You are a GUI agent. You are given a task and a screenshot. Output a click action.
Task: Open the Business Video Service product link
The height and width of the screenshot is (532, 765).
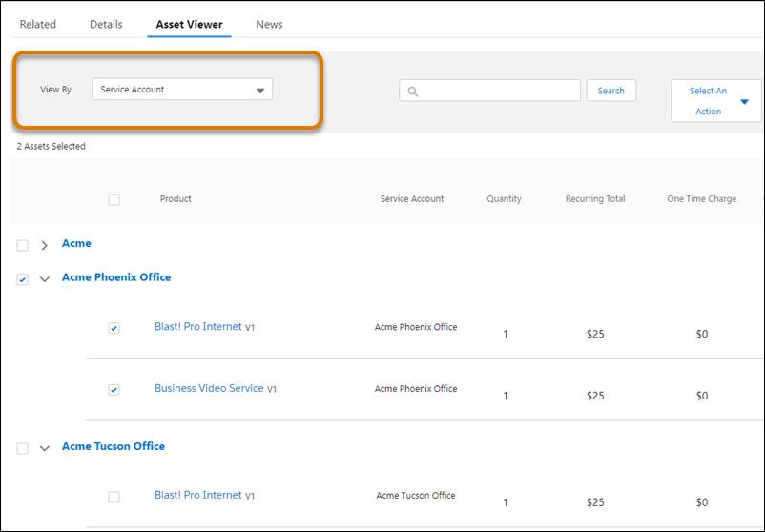[209, 388]
